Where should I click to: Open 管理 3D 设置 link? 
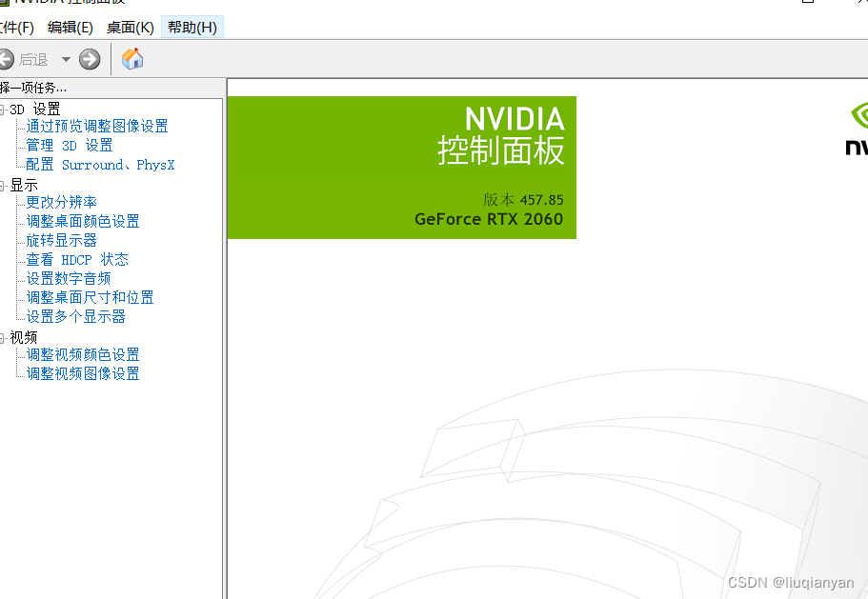click(70, 146)
